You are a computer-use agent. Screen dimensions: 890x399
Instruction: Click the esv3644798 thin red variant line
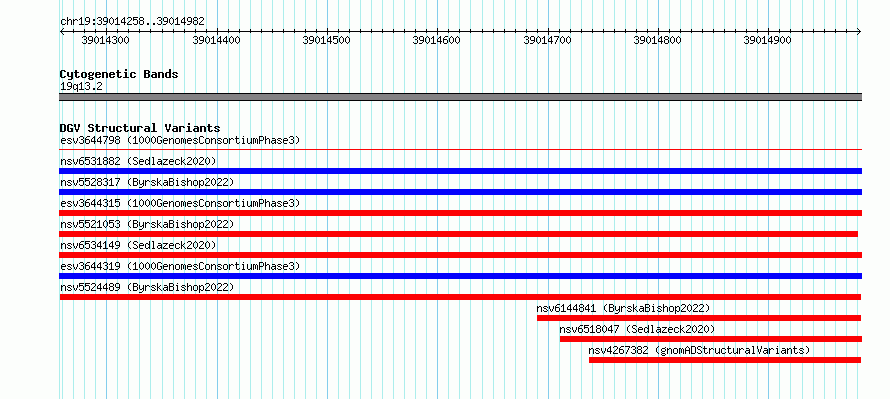[x=460, y=150]
